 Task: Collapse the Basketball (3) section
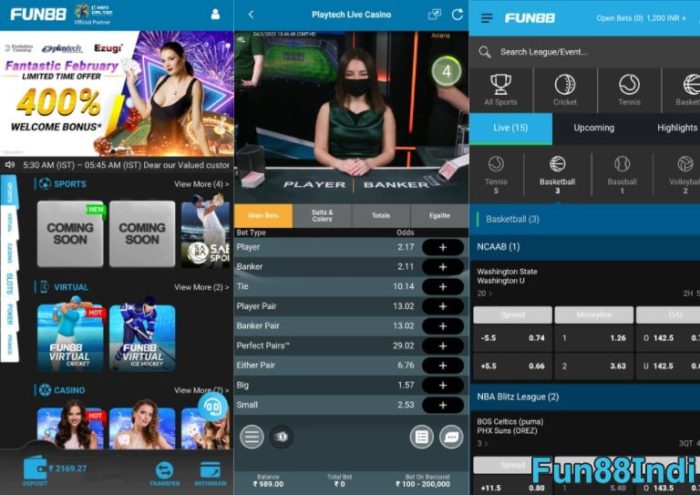(x=585, y=219)
